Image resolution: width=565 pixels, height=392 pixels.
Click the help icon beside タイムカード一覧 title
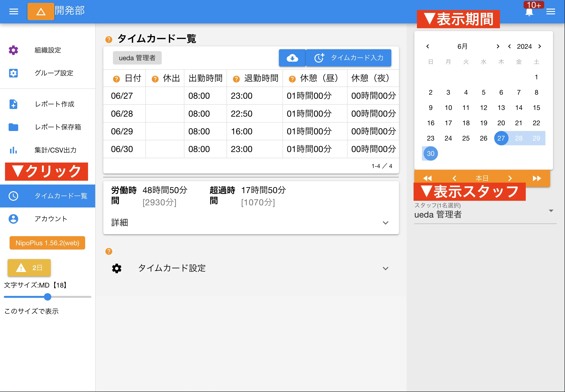pos(108,39)
